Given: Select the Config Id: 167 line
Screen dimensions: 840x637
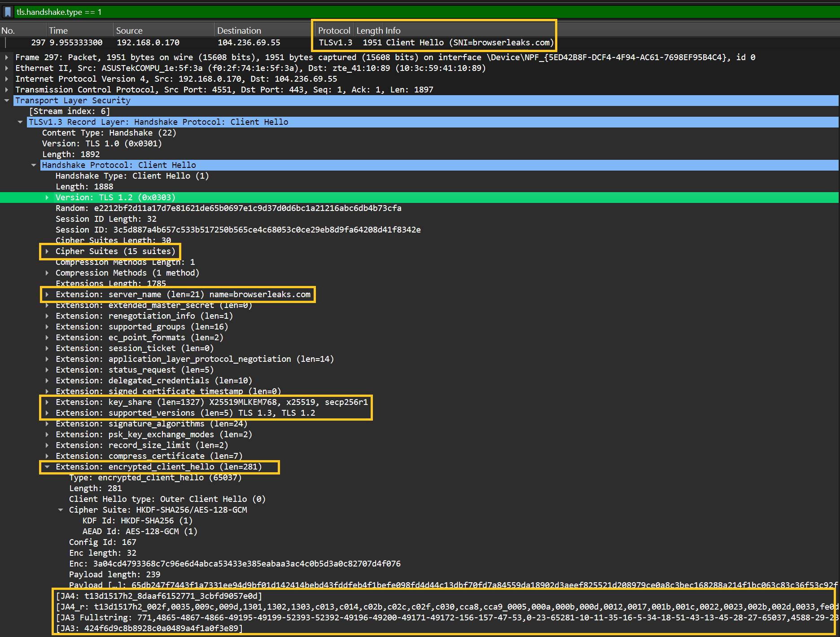Looking at the screenshot, I should [x=103, y=542].
